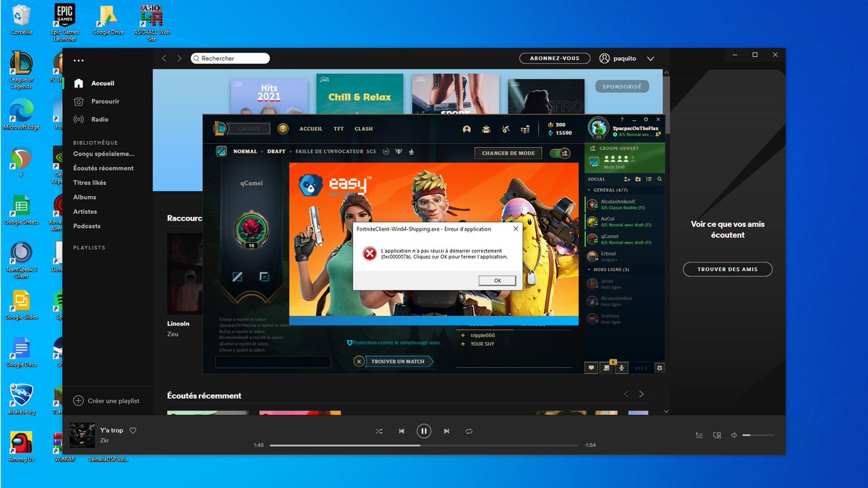Open ACCUEIL tab in League client
The height and width of the screenshot is (488, 868).
(x=311, y=129)
